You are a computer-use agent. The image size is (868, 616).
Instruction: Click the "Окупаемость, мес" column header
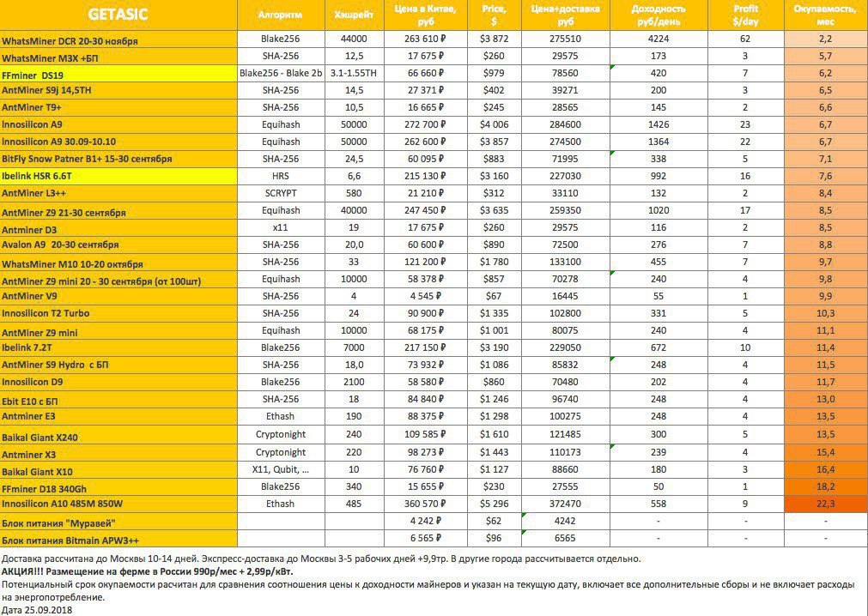click(x=825, y=15)
